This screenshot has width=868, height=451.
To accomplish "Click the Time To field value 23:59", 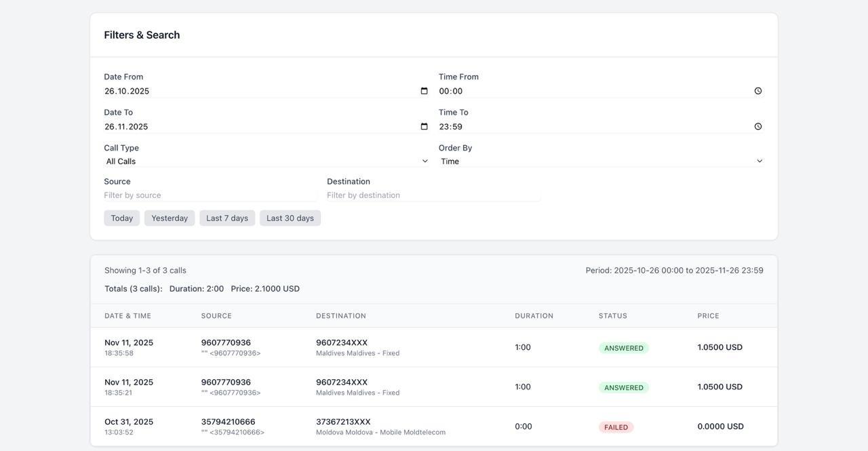I will click(451, 127).
